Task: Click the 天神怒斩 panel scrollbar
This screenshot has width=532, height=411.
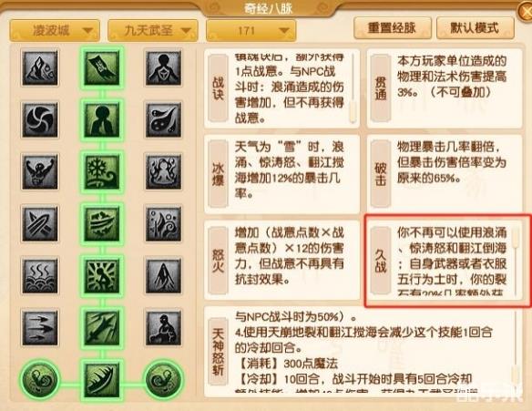Action: pos(515,351)
